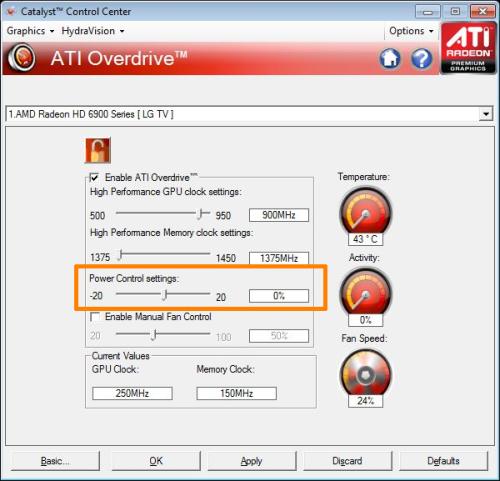Click the Power Control settings slider handle
The image size is (500, 481).
tap(165, 295)
